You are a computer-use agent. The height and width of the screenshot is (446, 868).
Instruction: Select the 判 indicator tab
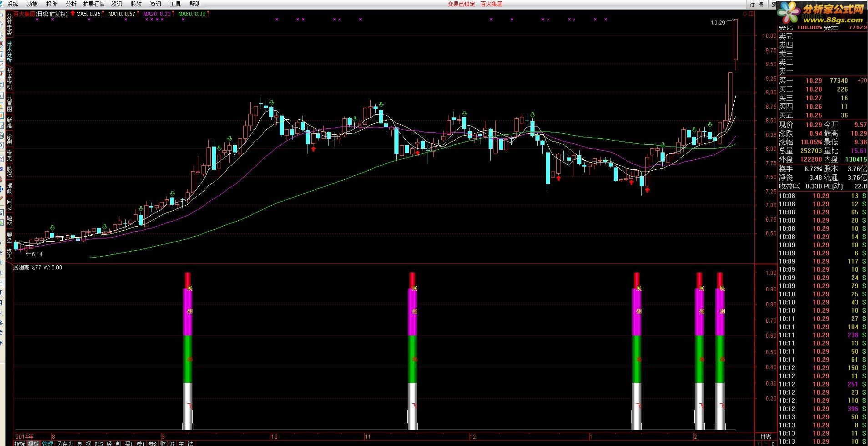click(x=118, y=443)
